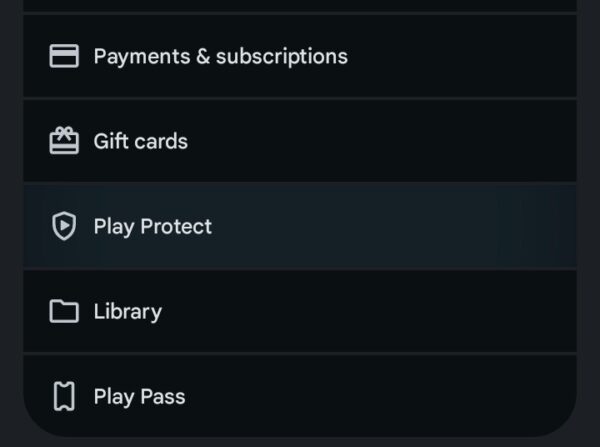Click the Play Protect shield icon
Image resolution: width=600 pixels, height=447 pixels.
point(64,227)
